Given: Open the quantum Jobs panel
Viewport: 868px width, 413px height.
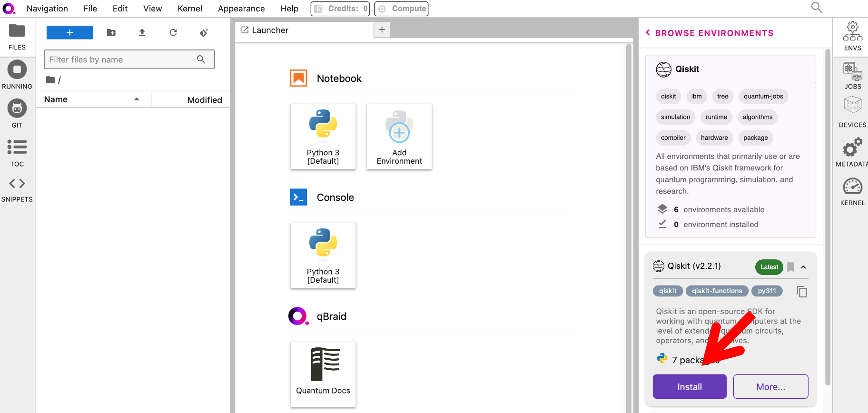Looking at the screenshot, I should 853,76.
